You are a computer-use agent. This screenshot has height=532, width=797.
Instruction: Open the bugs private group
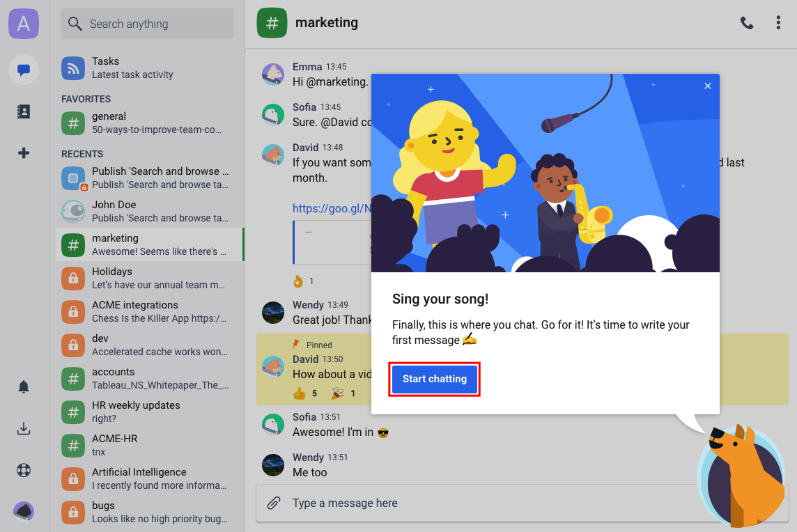coord(150,513)
